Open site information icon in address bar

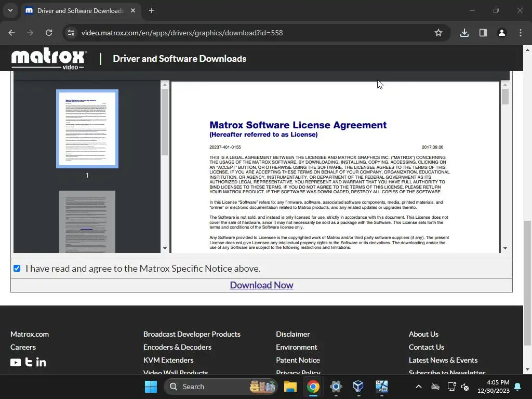pos(71,33)
